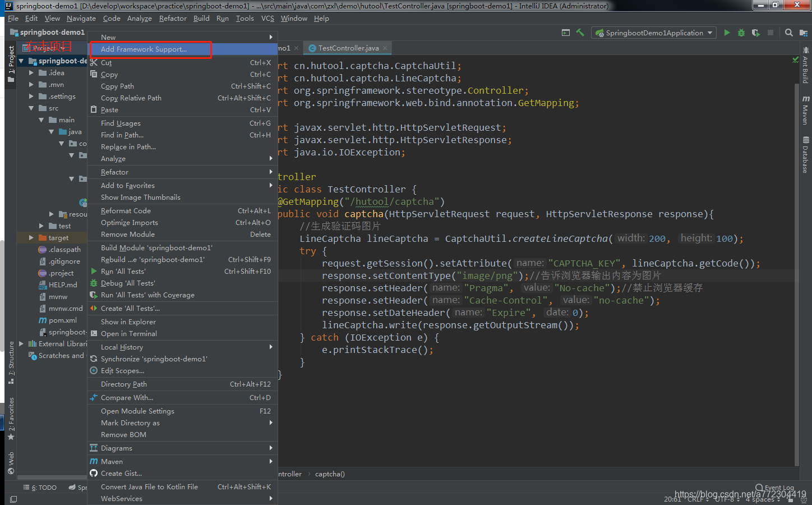812x505 pixels.
Task: Choose Paste with clipboard icon
Action: [x=182, y=110]
